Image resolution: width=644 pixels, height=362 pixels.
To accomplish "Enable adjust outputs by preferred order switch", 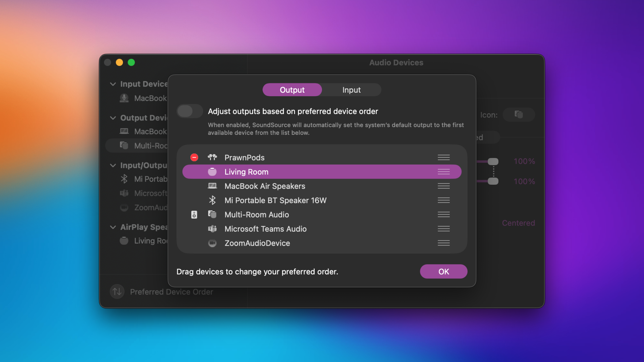I will [189, 111].
